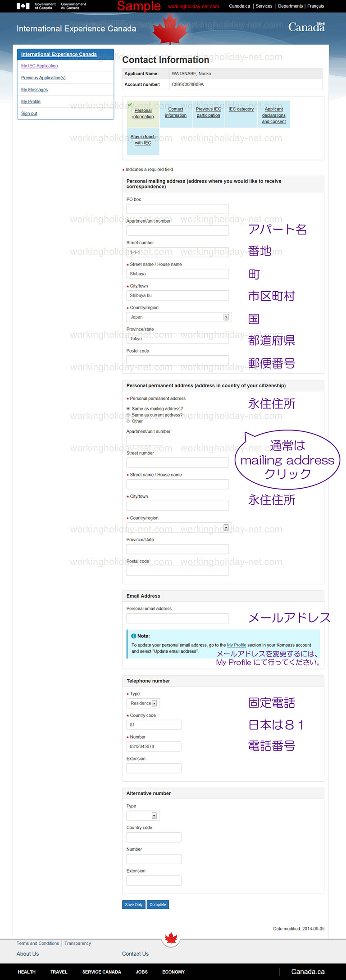Click the Save Only button
The height and width of the screenshot is (980, 346).
pos(134,905)
